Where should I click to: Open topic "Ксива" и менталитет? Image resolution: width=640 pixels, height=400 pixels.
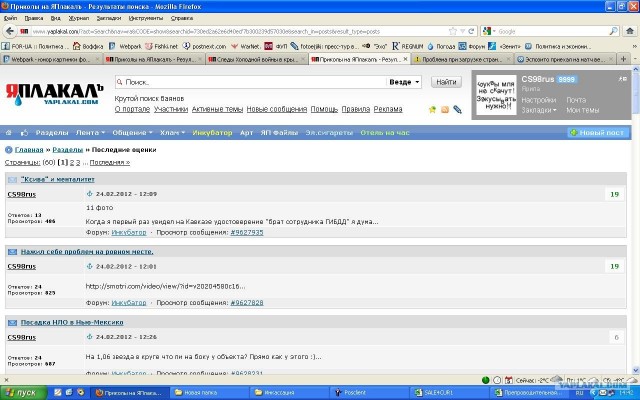(x=58, y=179)
